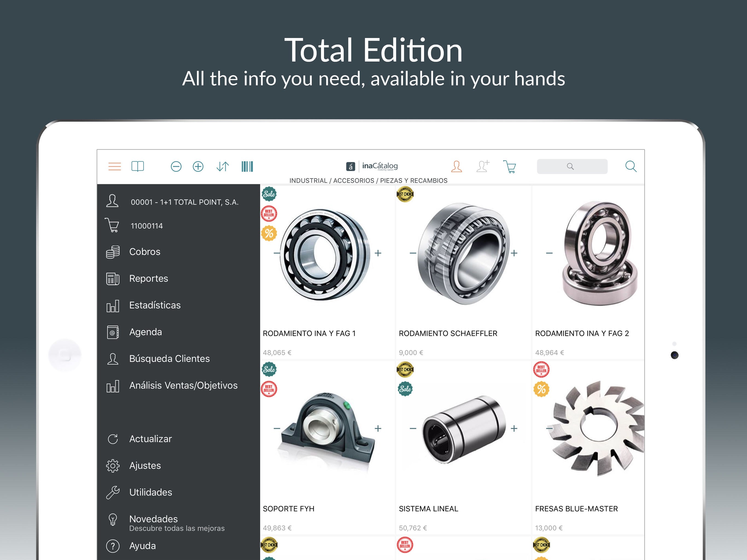Click inside the grey search field
The width and height of the screenshot is (747, 560).
pos(572,167)
